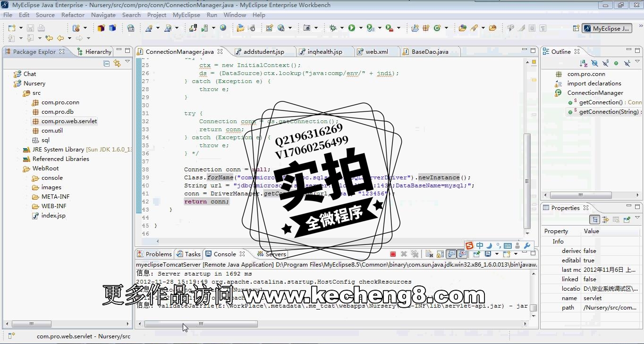Switch to MyEclipse Java Enterprise perspective button

[x=607, y=28]
